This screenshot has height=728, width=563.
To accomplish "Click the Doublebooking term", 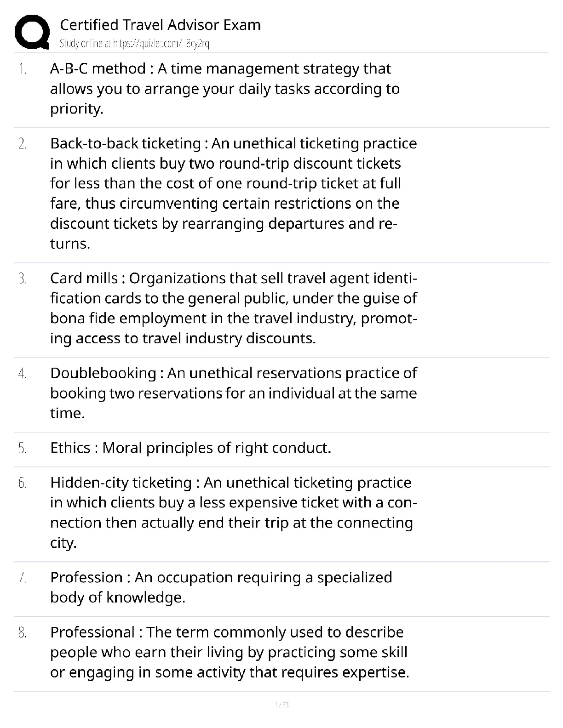I will click(x=103, y=373).
